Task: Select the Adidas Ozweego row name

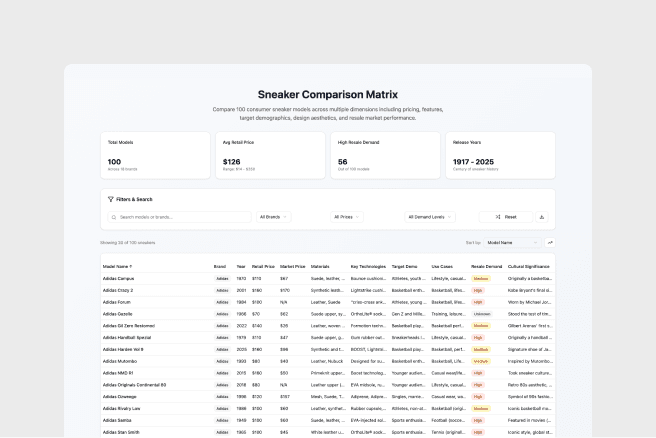Action: point(120,397)
